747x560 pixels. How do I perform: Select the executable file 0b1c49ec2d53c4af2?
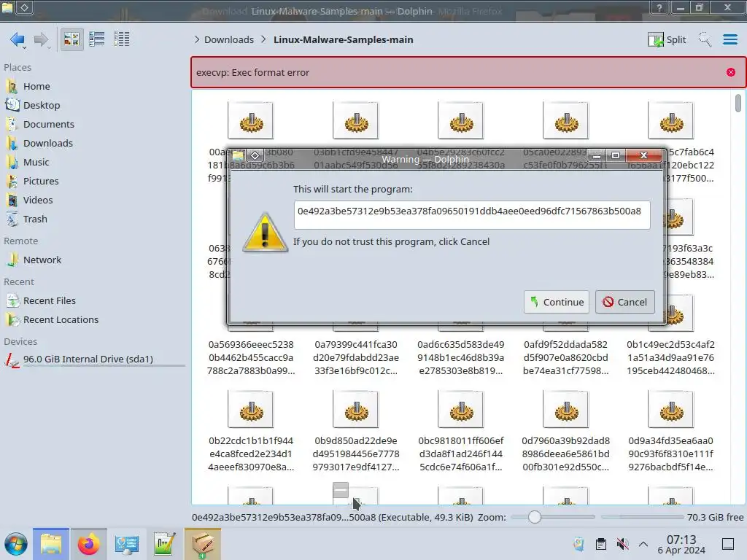point(671,357)
